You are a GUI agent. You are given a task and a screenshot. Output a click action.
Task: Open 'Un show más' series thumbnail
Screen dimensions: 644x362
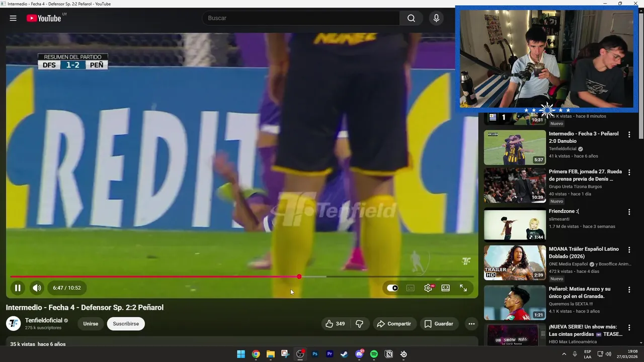pyautogui.click(x=515, y=335)
